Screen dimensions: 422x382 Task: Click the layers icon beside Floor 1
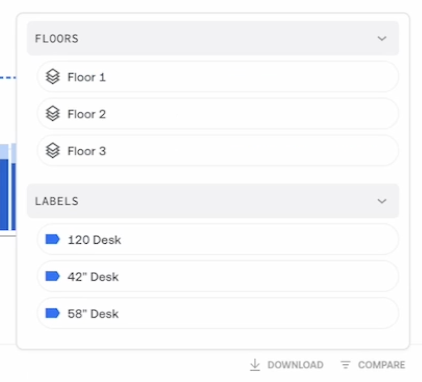[53, 77]
